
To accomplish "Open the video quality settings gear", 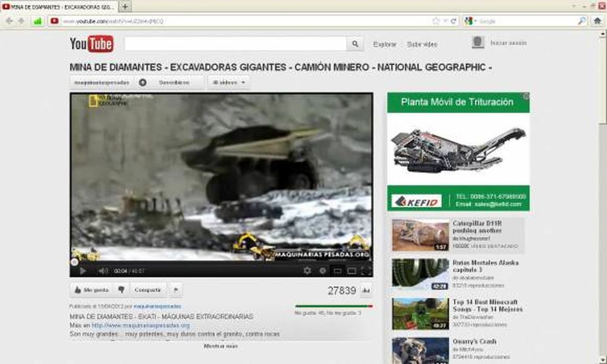I will coord(307,271).
